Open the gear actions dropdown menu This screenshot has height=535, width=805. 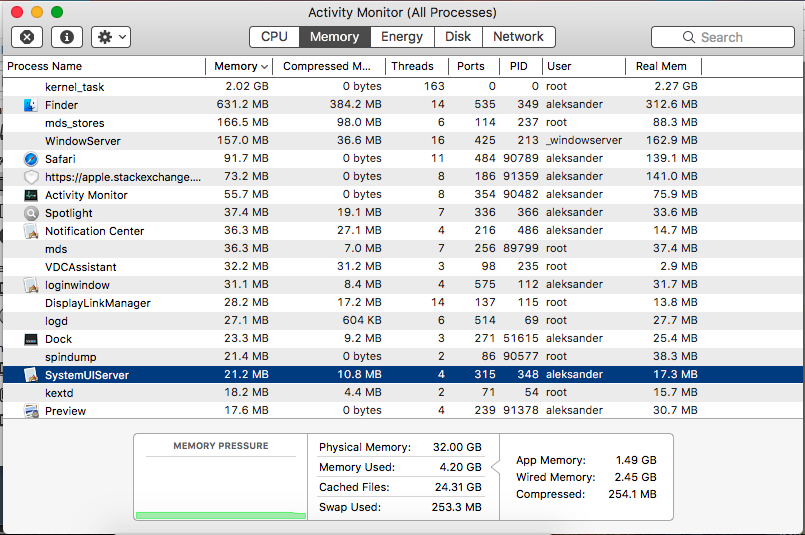[111, 37]
